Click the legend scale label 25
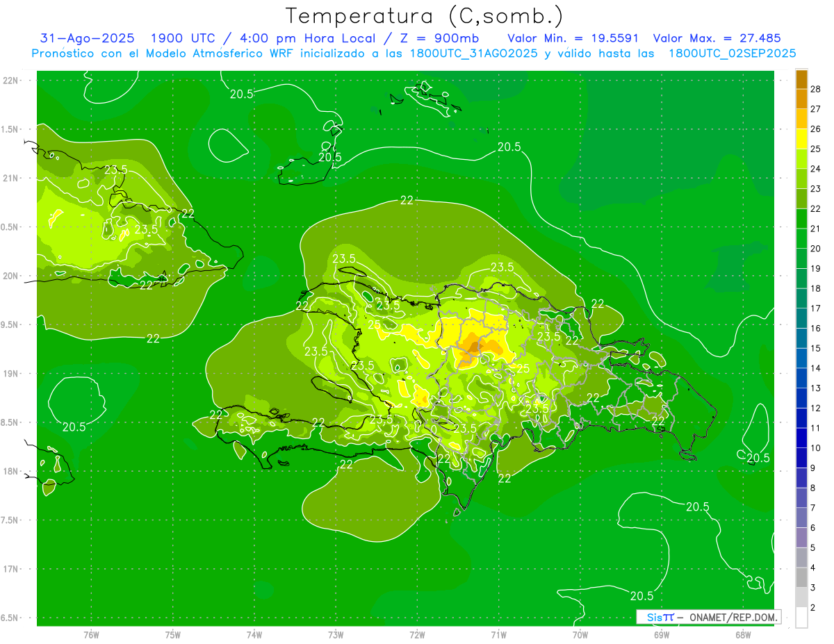834x644 pixels. click(x=816, y=149)
